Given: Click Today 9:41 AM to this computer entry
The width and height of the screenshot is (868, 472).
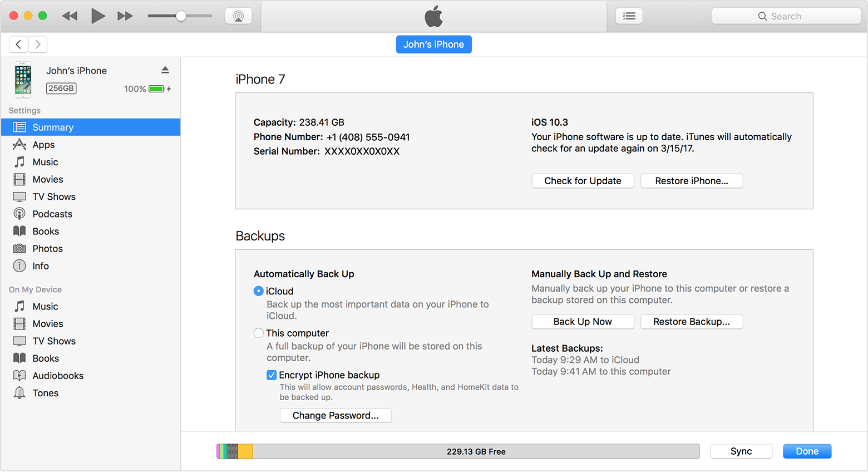Looking at the screenshot, I should (601, 372).
